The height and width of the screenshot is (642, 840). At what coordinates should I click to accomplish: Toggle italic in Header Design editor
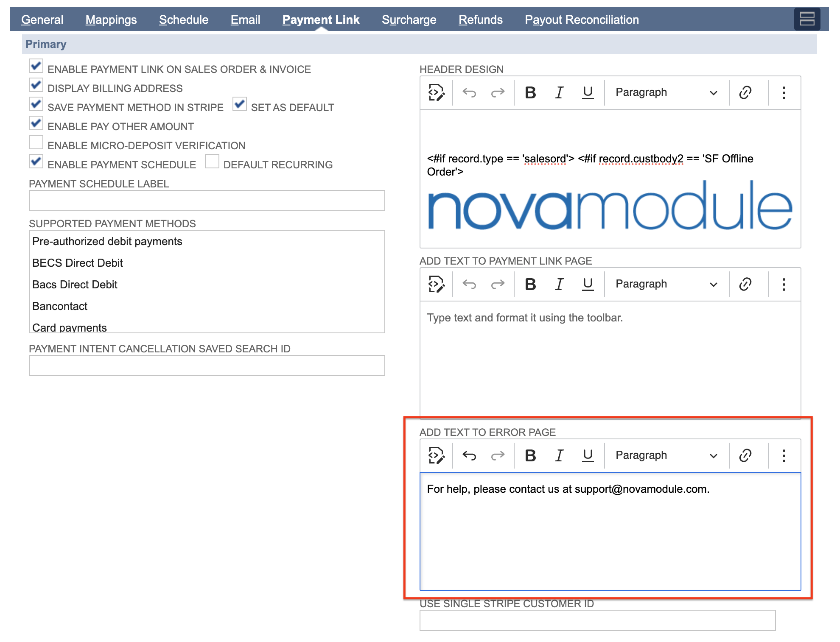[559, 92]
